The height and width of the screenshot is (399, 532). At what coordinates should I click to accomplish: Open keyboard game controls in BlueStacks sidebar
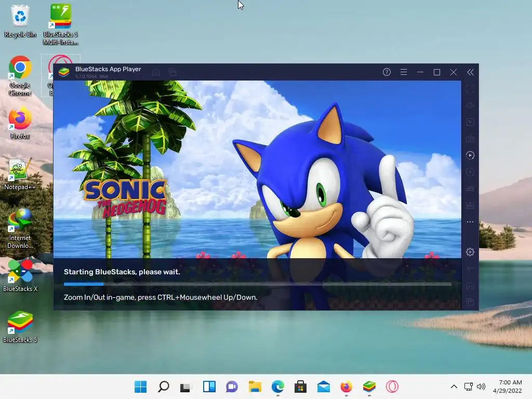pyautogui.click(x=470, y=139)
